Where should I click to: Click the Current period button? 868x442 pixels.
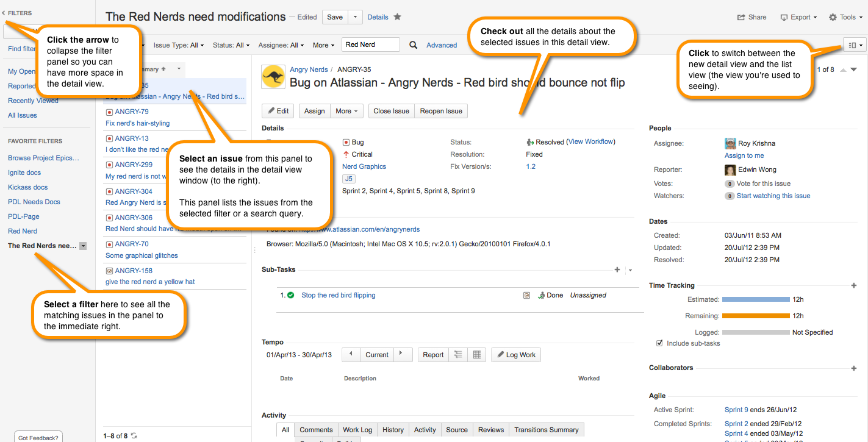pyautogui.click(x=377, y=355)
